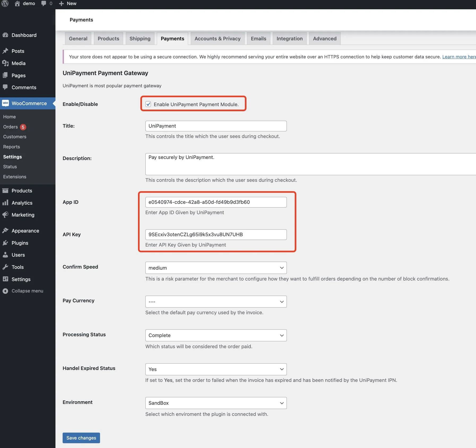476x448 pixels.
Task: Open the Confirm Speed dropdown
Action: [216, 268]
